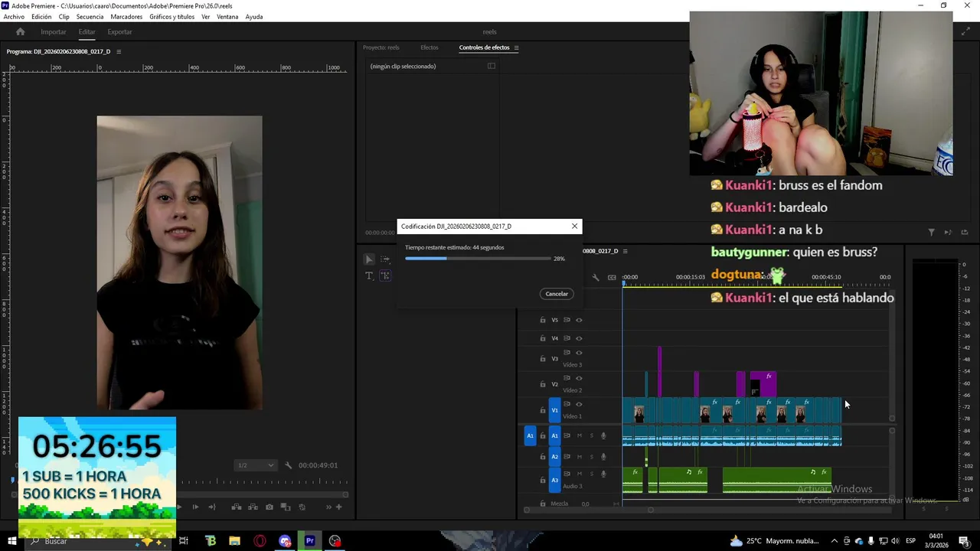
Task: Click the Program monitor scrub bar
Action: pos(181,481)
